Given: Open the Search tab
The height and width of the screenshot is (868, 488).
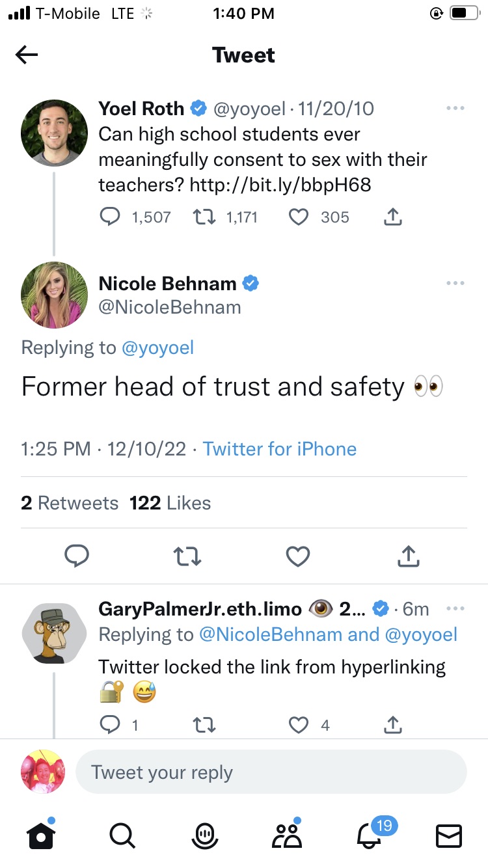Looking at the screenshot, I should click(122, 835).
